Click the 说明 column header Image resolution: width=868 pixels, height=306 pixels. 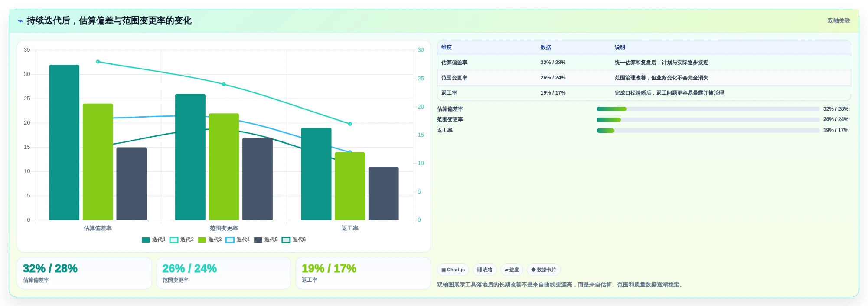click(620, 48)
